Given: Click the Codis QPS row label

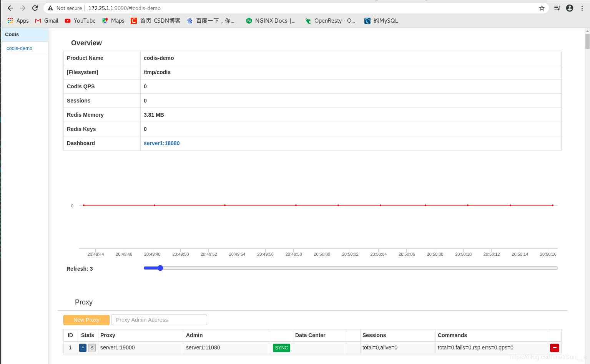Looking at the screenshot, I should [x=81, y=86].
